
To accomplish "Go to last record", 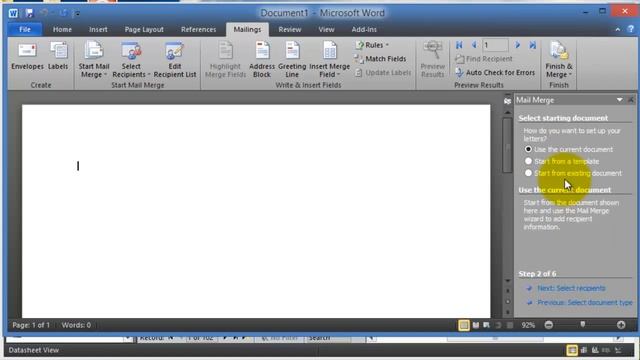I will click(x=532, y=45).
